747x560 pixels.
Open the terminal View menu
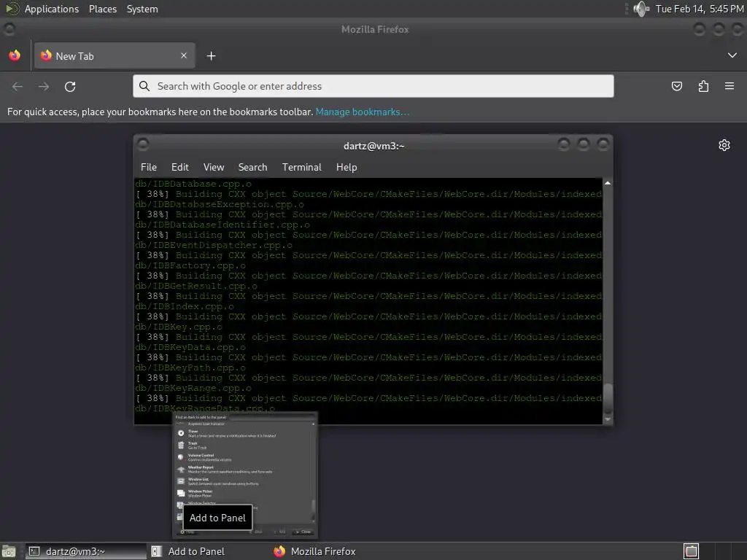[x=214, y=167]
